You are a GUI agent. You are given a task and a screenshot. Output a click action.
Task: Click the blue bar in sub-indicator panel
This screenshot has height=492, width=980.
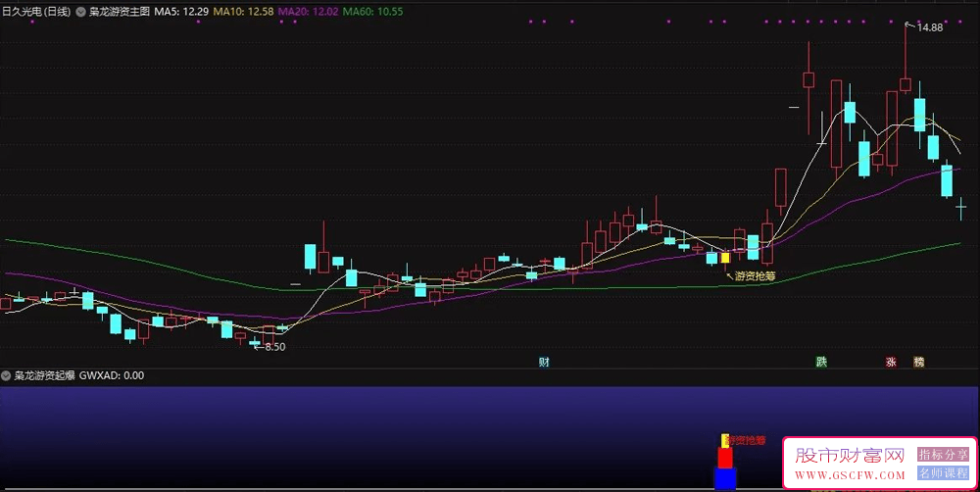point(725,478)
